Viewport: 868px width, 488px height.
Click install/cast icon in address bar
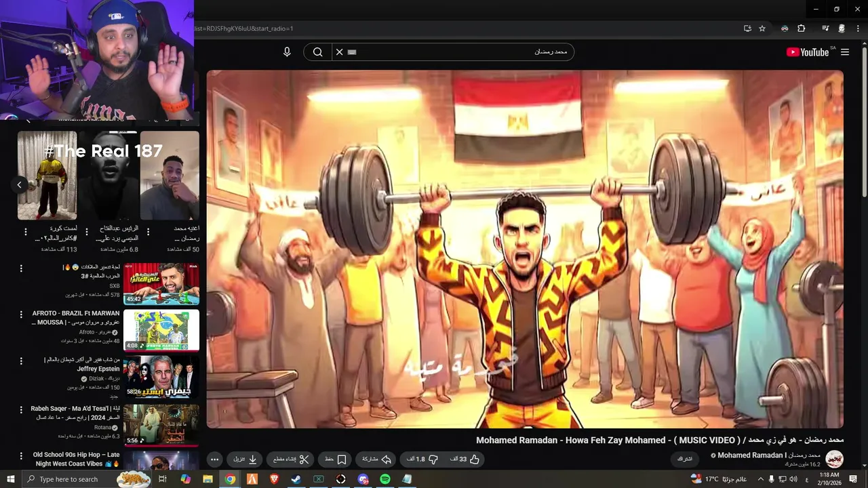(x=747, y=28)
